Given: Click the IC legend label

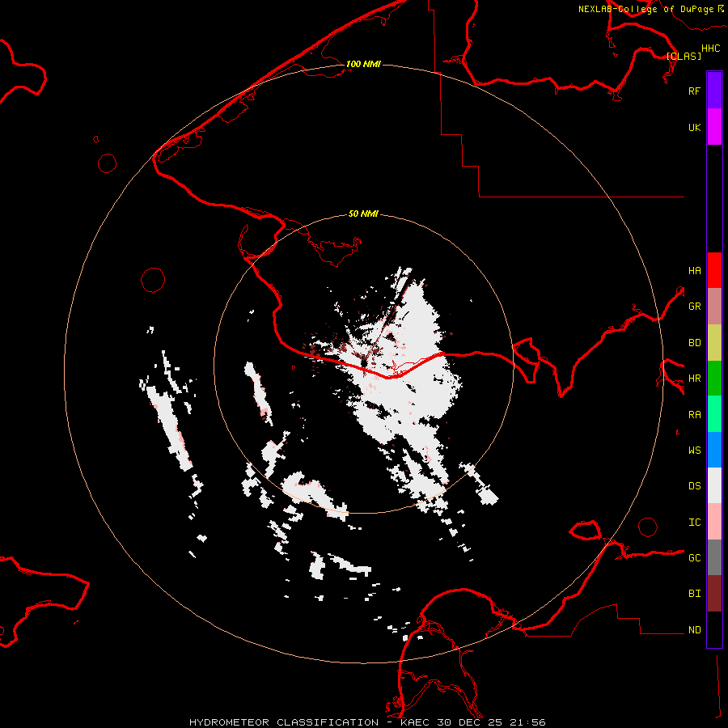Looking at the screenshot, I should coord(694,523).
